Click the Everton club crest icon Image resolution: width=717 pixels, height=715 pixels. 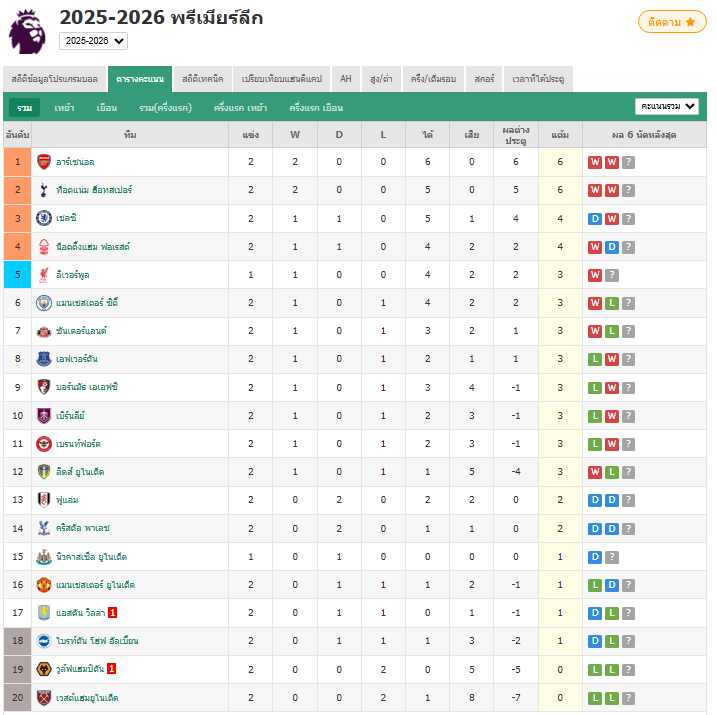[x=44, y=359]
